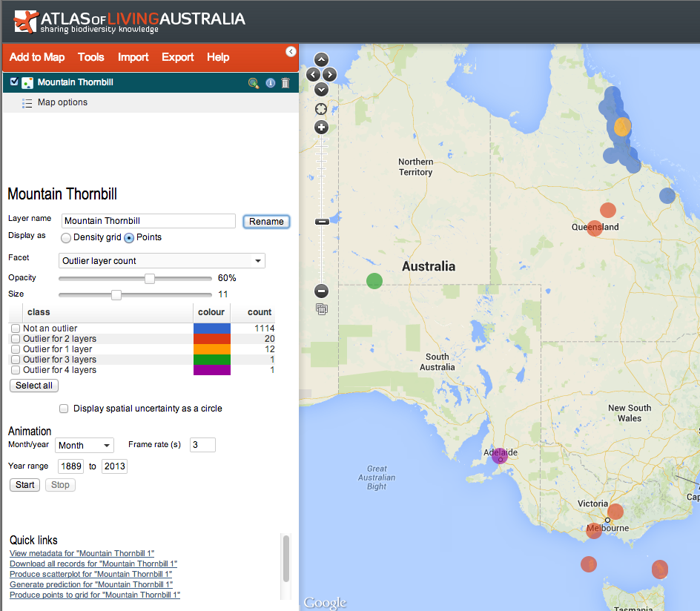Zoom in on the map with plus button
Screen dimensions: 700x611
(321, 127)
